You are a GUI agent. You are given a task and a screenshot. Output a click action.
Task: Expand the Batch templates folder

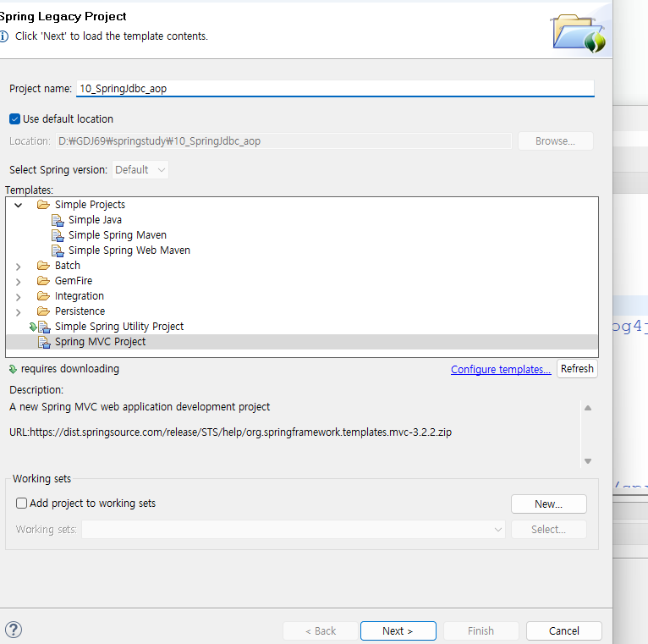click(18, 267)
